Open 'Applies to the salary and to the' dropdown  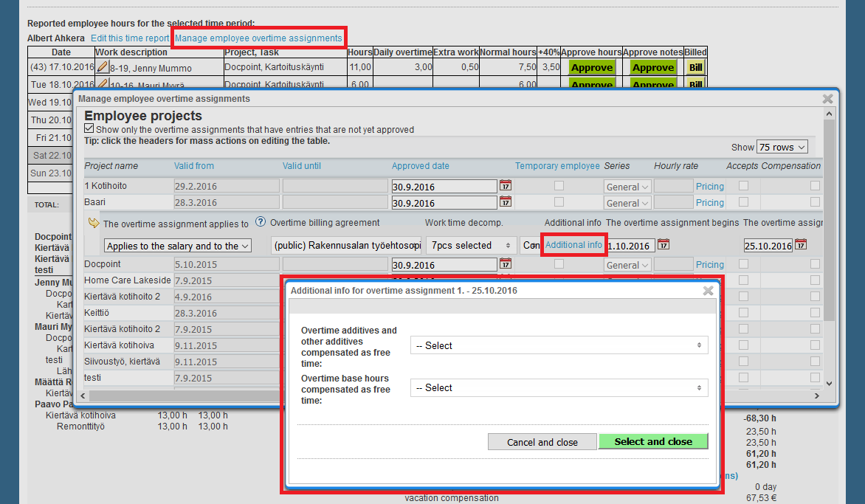click(178, 246)
